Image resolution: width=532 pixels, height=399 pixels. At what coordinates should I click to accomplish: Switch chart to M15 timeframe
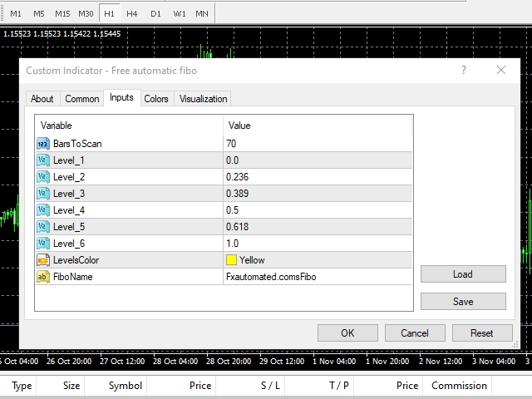click(x=62, y=13)
